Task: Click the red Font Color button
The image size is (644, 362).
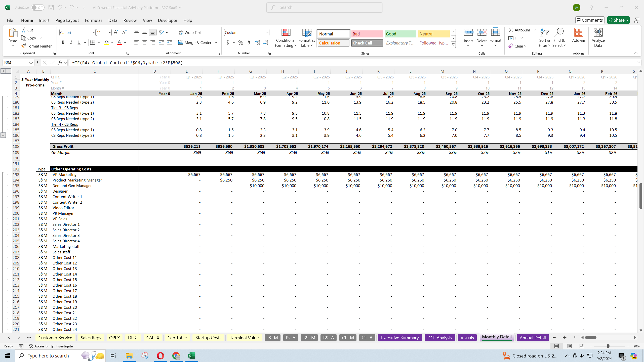Action: point(119,42)
